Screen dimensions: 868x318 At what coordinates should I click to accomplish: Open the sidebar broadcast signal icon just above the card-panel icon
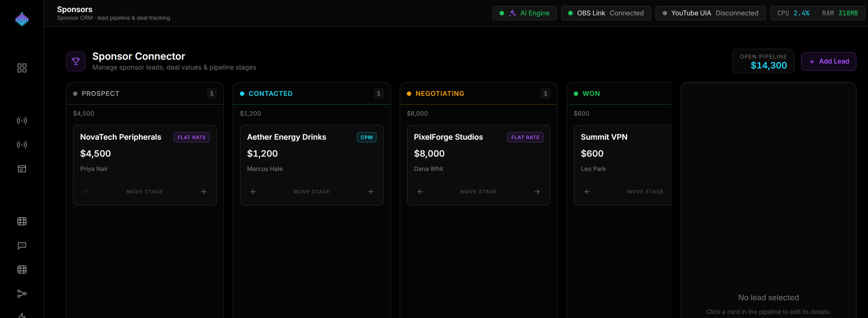[22, 145]
